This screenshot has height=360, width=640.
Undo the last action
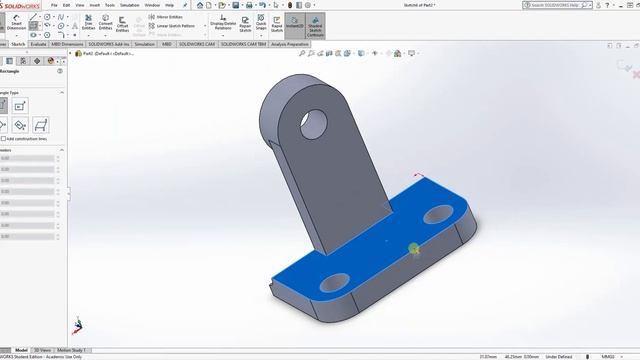[x=262, y=5]
